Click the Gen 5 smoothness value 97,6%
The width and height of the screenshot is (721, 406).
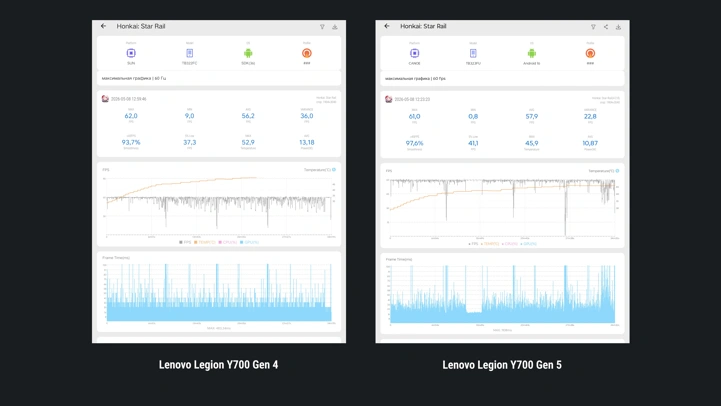[414, 143]
